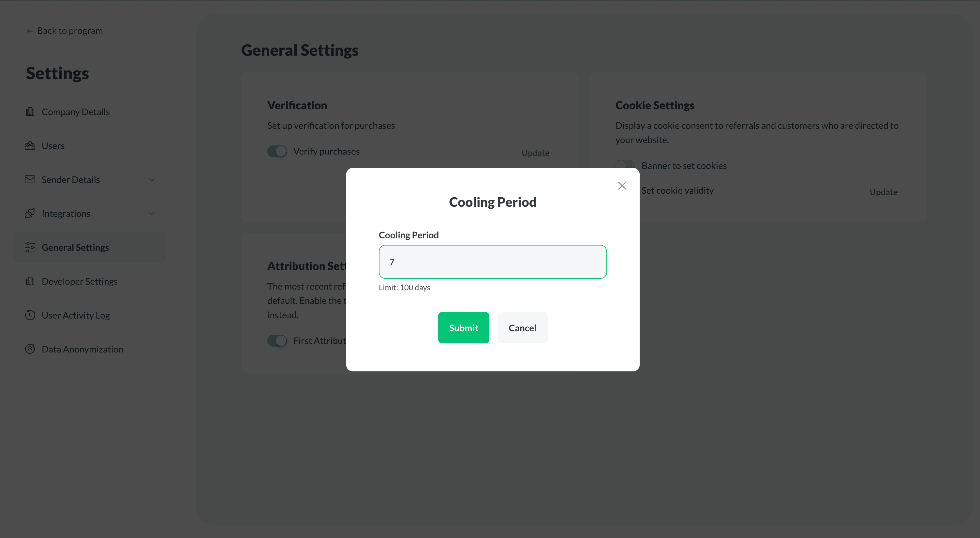
Task: Click the Developer Settings icon
Action: (30, 281)
